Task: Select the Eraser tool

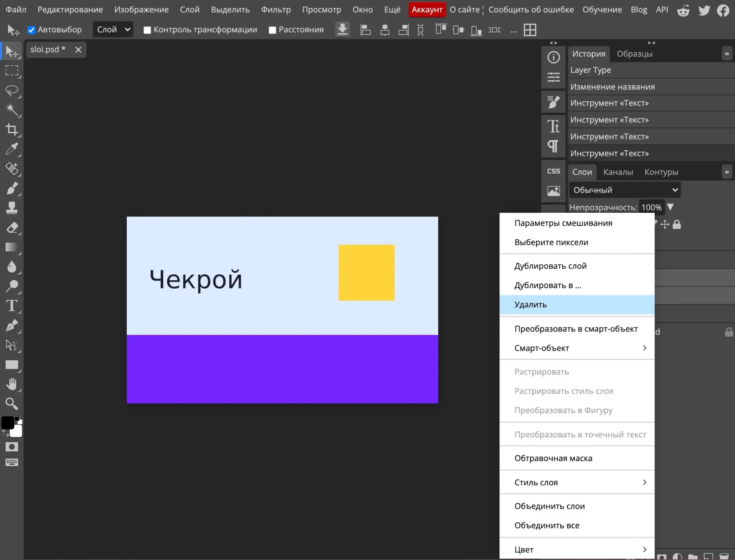Action: coord(12,228)
